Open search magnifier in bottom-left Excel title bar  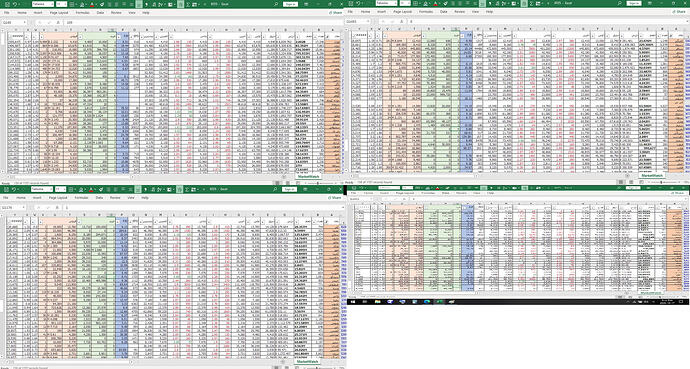[275, 189]
